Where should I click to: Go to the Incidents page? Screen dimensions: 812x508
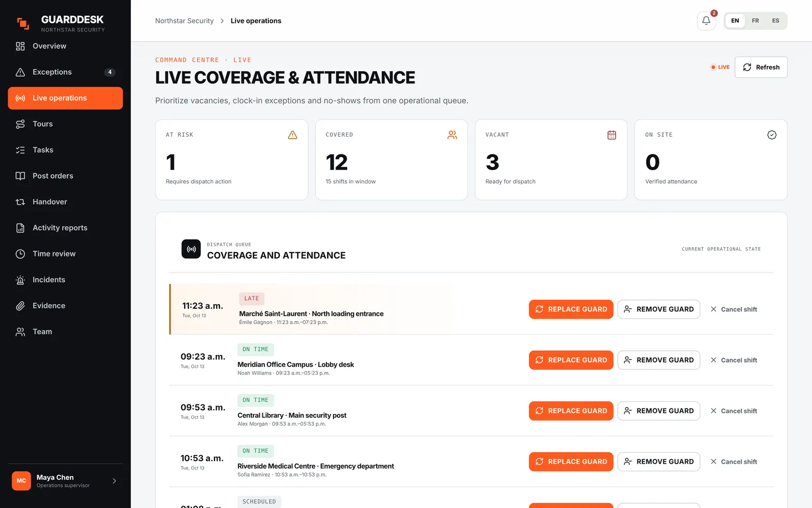point(65,280)
